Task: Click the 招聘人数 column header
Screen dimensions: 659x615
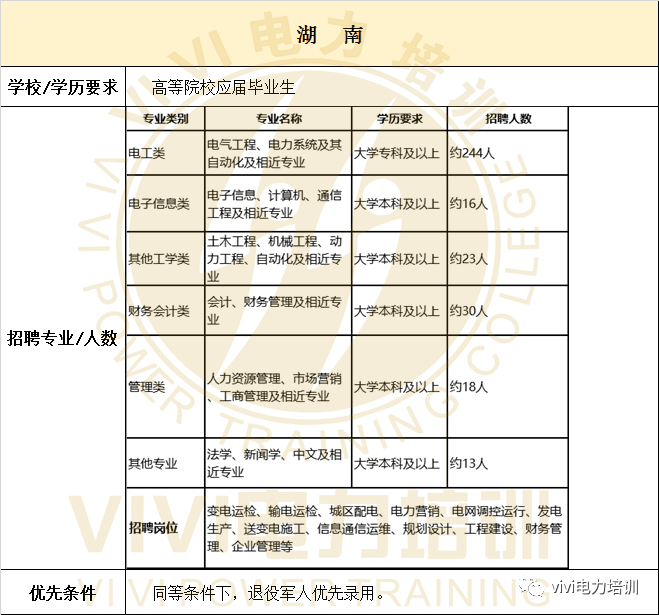Action: pos(508,119)
